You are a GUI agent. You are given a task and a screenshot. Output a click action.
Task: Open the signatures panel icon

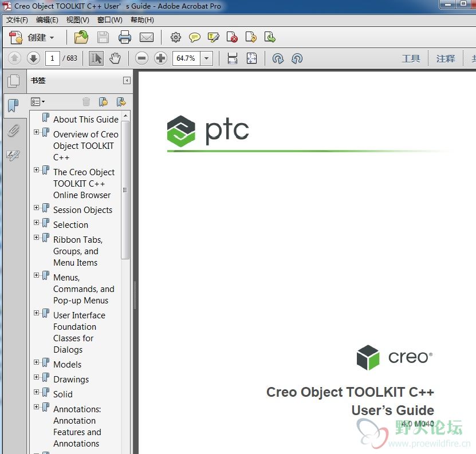[x=13, y=155]
